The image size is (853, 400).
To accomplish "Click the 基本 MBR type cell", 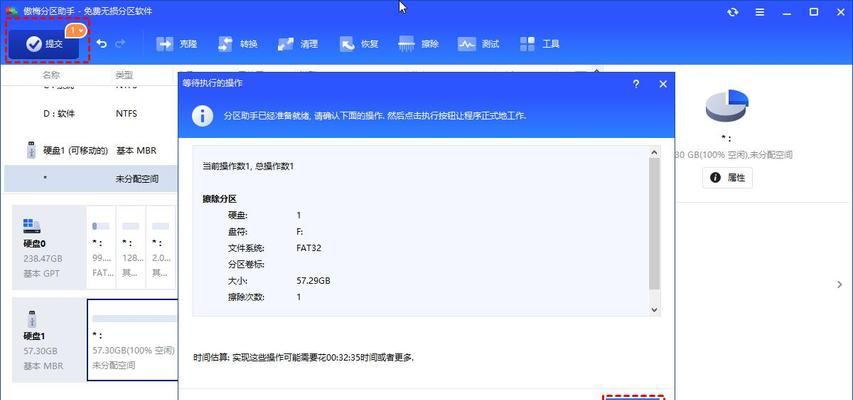I will coord(137,150).
